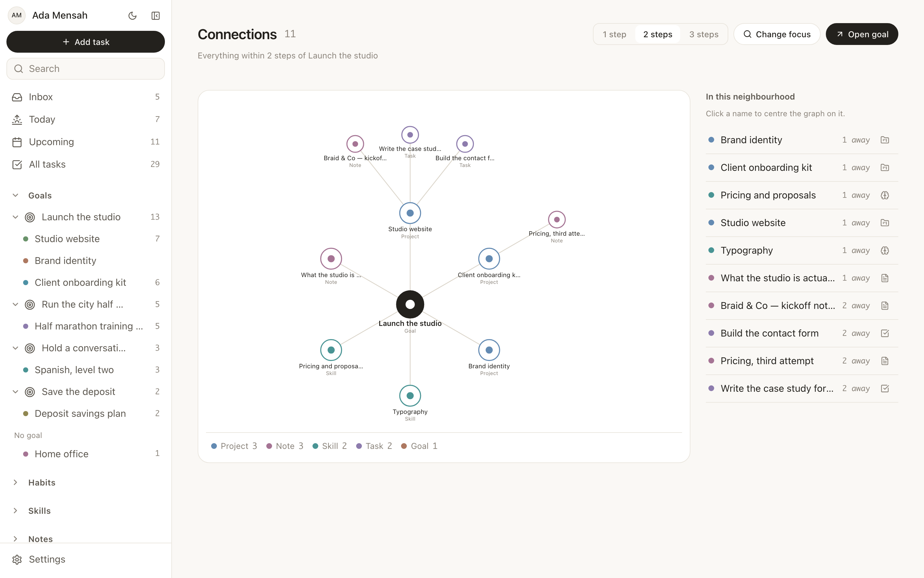Click note icon in Pricing, third attempt row
This screenshot has height=578, width=924.
pos(885,361)
